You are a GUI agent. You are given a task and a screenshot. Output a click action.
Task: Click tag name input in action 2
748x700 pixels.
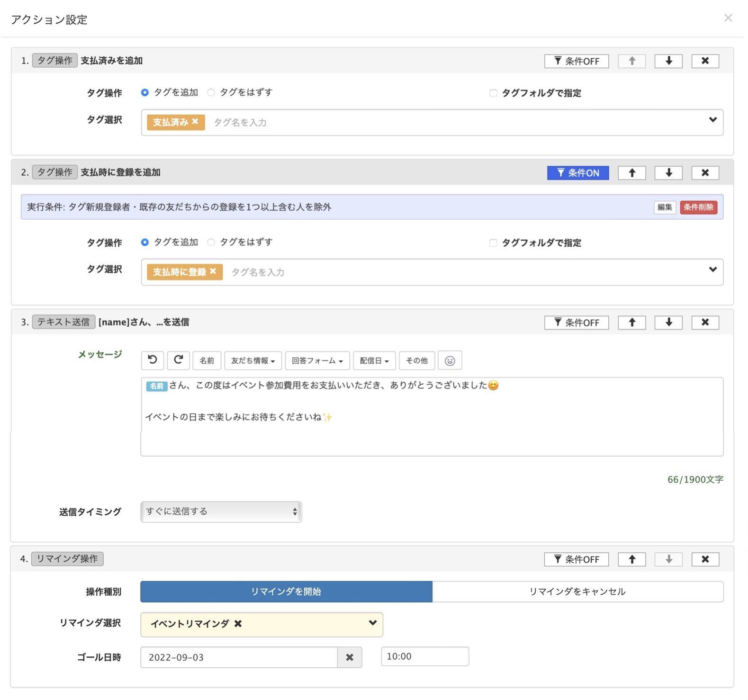pyautogui.click(x=258, y=272)
